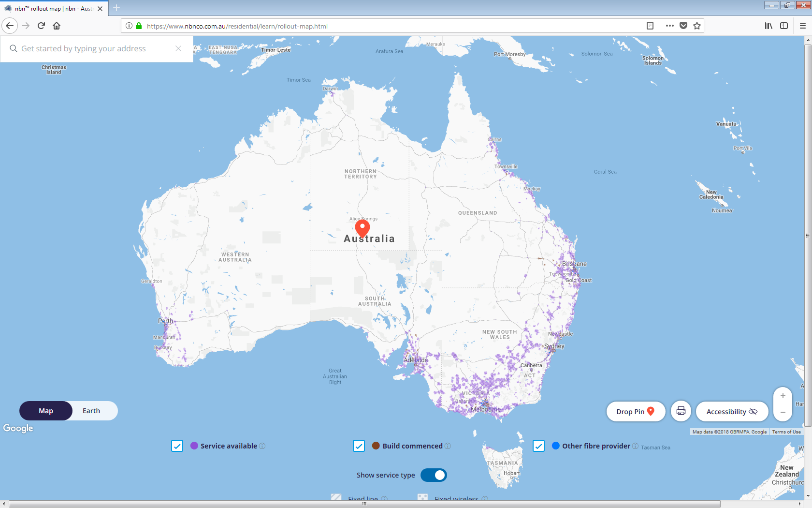Bookmark this page with the star icon

[697, 26]
